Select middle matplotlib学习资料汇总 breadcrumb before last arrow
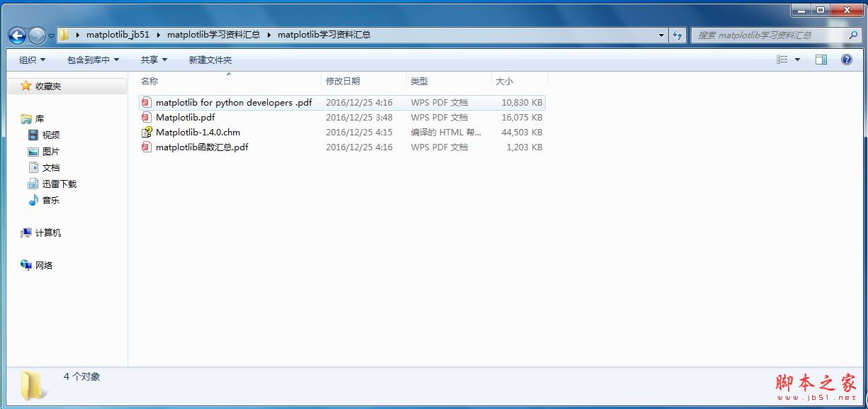This screenshot has height=409, width=868. (x=213, y=35)
